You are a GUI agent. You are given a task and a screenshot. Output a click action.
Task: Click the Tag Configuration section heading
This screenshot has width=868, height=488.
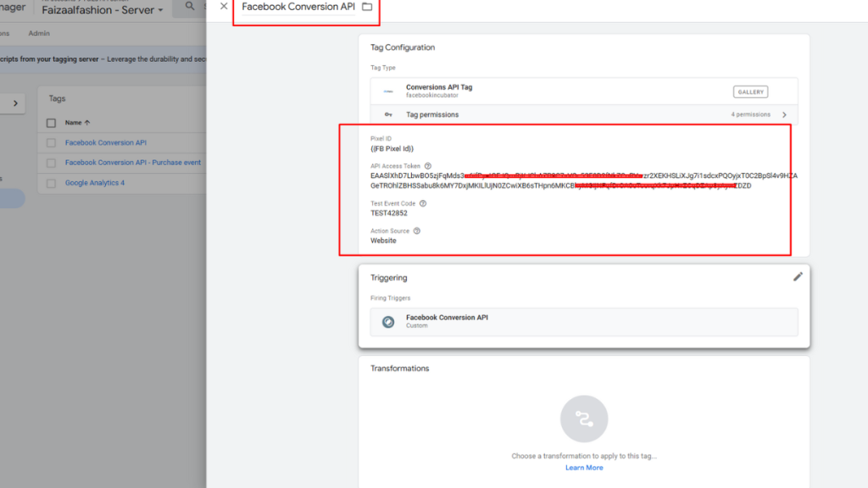403,47
